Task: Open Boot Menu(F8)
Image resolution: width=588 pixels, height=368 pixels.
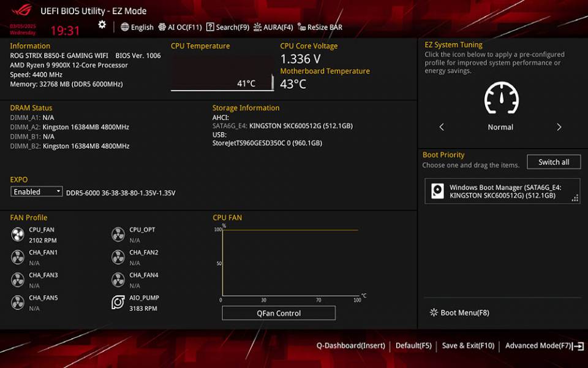Action: click(x=460, y=312)
